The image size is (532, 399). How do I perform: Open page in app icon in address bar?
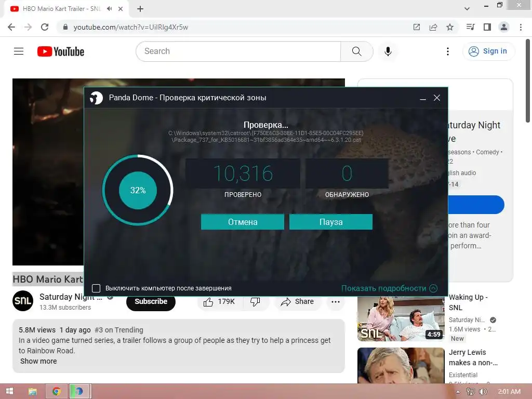417,27
